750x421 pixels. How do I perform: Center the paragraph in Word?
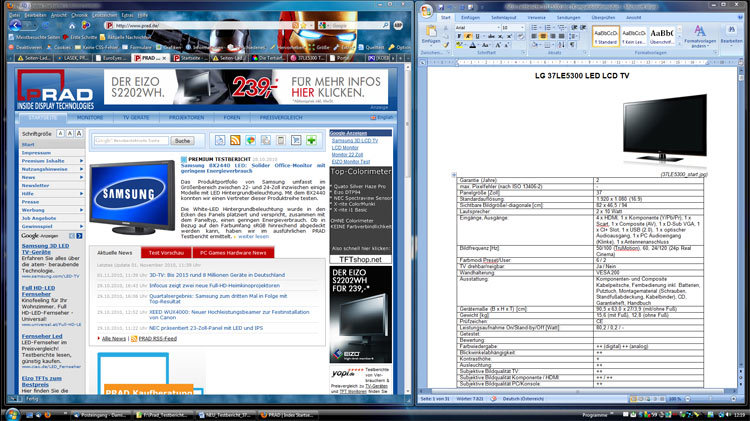click(543, 36)
